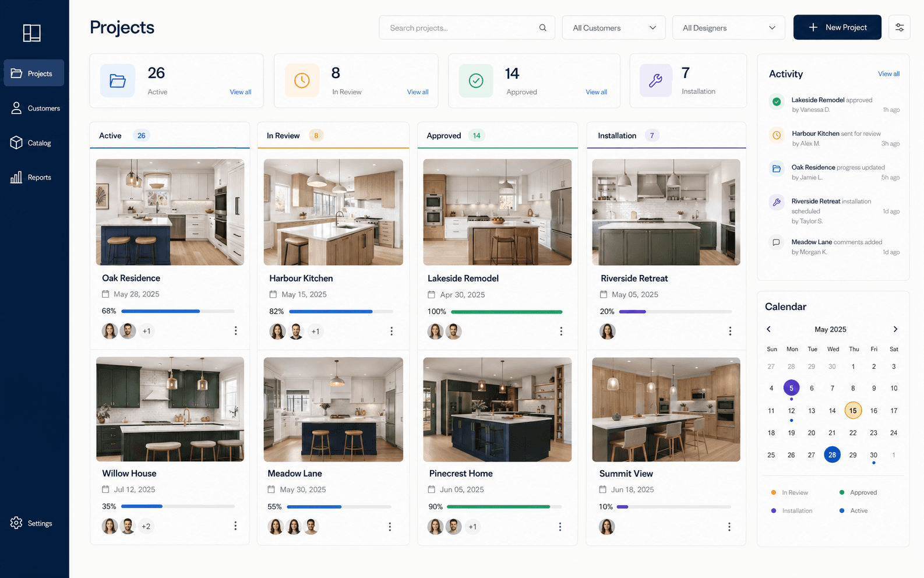Select the Approved column tab
Image resolution: width=924 pixels, height=578 pixels.
pyautogui.click(x=498, y=135)
